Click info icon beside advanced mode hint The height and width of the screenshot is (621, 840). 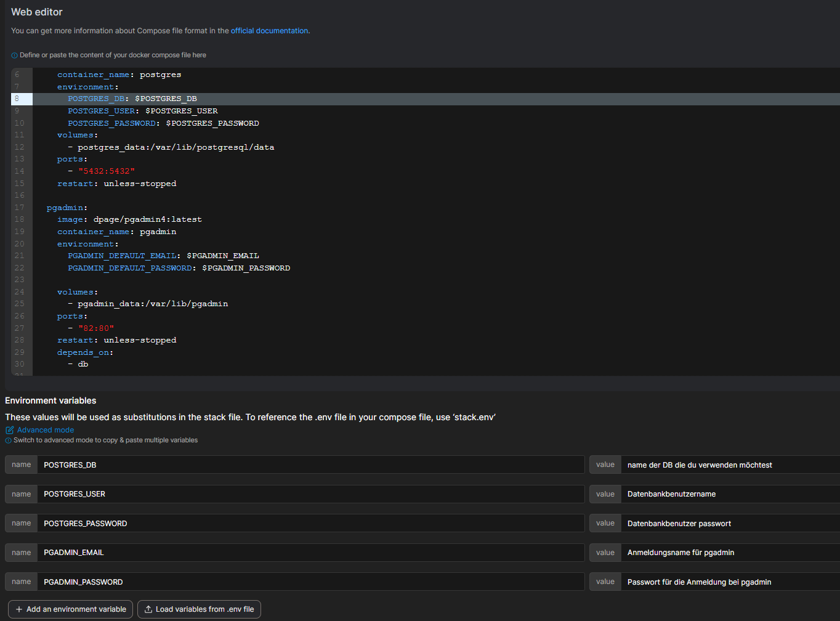[8, 440]
